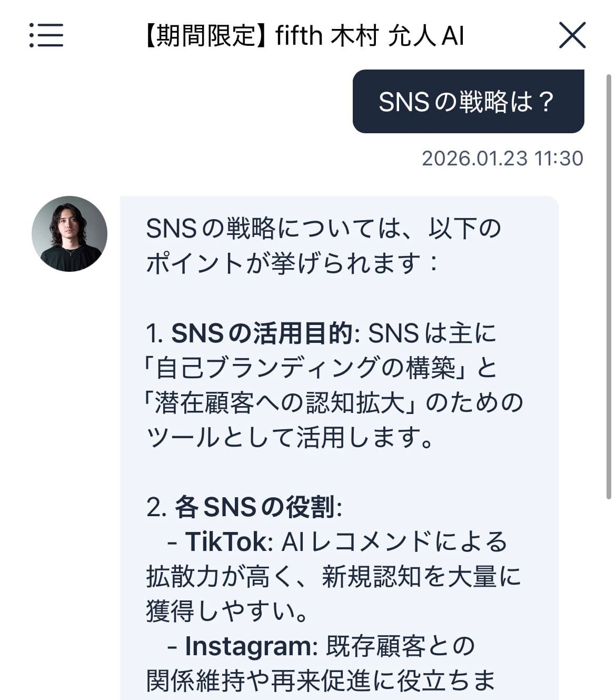616x700 pixels.
Task: Tap the text 関係維持や再来促進に役立ちま
Action: [321, 681]
